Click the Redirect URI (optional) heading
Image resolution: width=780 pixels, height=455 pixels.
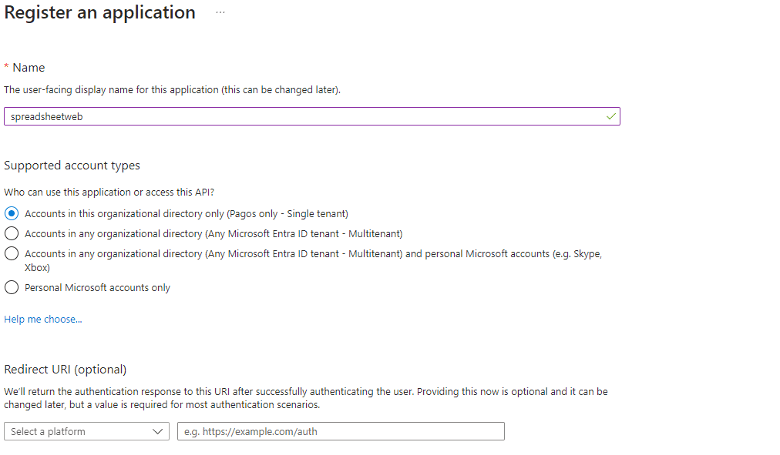pyautogui.click(x=65, y=369)
